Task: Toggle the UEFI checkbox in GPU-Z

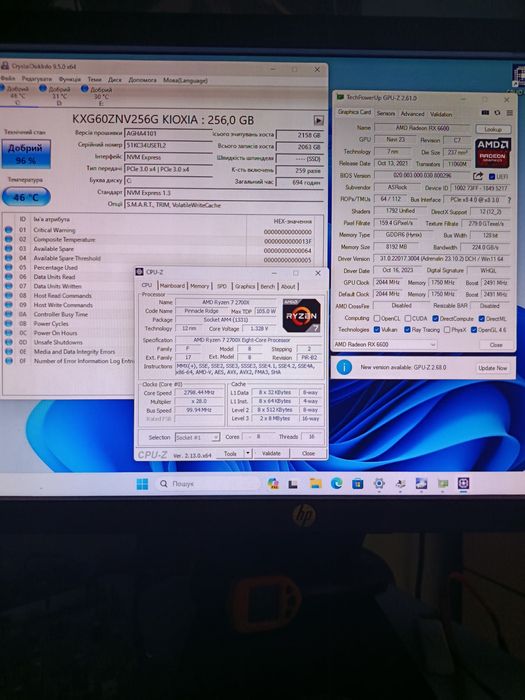Action: 492,176
